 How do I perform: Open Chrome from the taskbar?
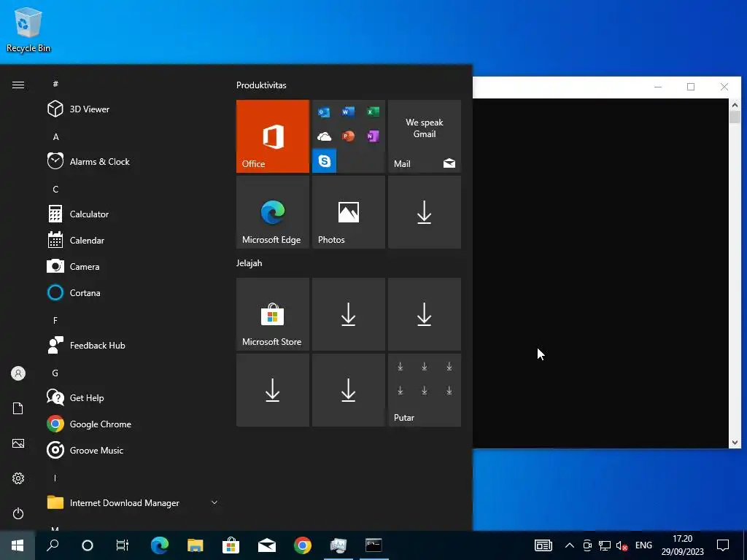303,545
